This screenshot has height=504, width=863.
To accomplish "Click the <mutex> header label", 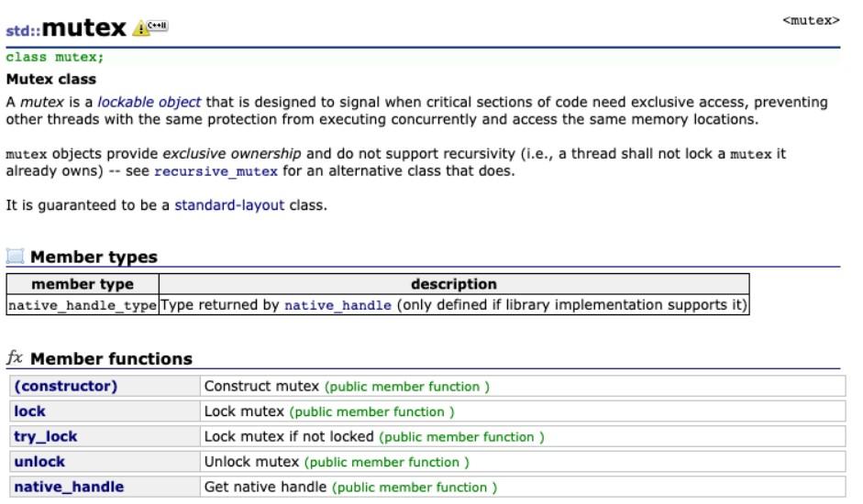I will point(811,20).
